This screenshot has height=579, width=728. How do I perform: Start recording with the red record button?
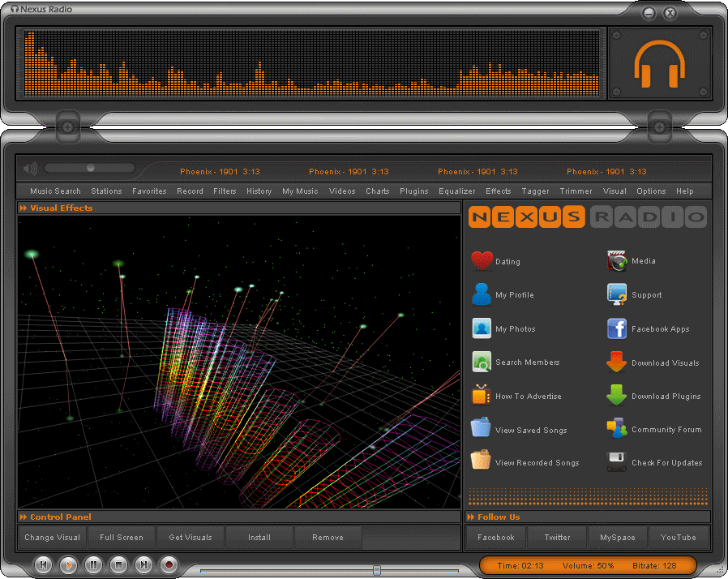(x=169, y=564)
